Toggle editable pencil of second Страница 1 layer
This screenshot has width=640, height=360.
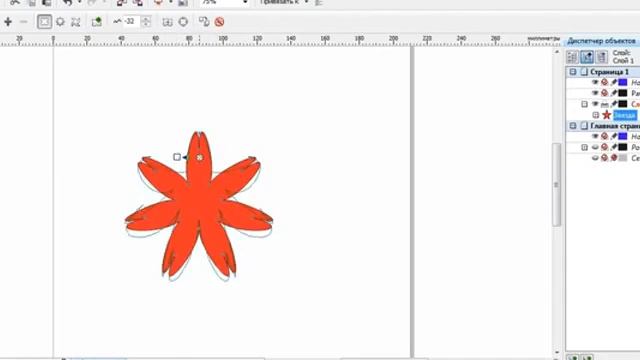click(613, 93)
